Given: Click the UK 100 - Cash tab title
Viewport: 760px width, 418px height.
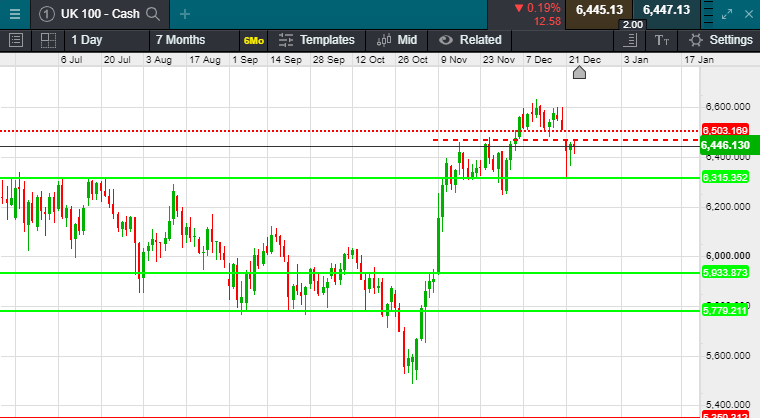Looking at the screenshot, I should [x=100, y=14].
